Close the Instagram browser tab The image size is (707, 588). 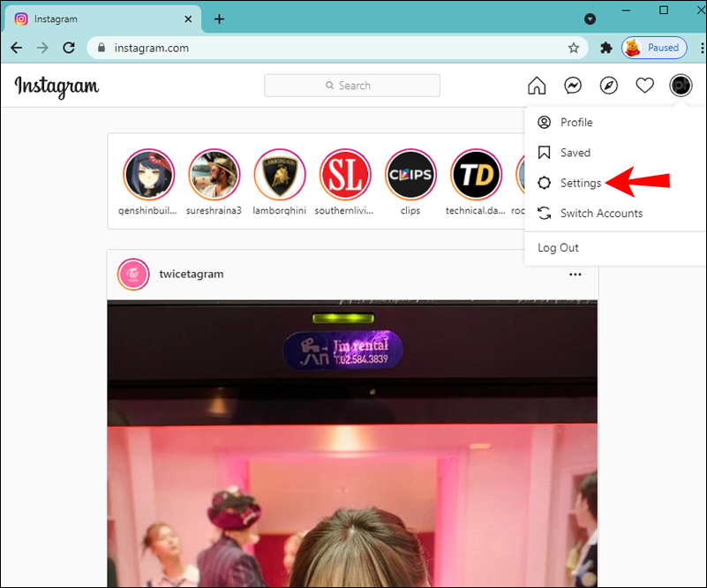(x=188, y=19)
